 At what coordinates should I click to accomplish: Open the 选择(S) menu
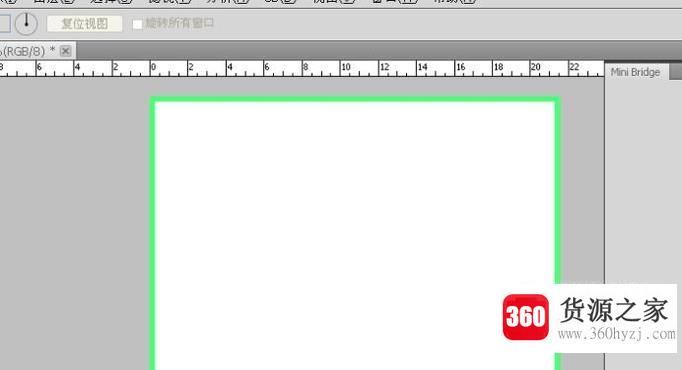[x=111, y=1]
